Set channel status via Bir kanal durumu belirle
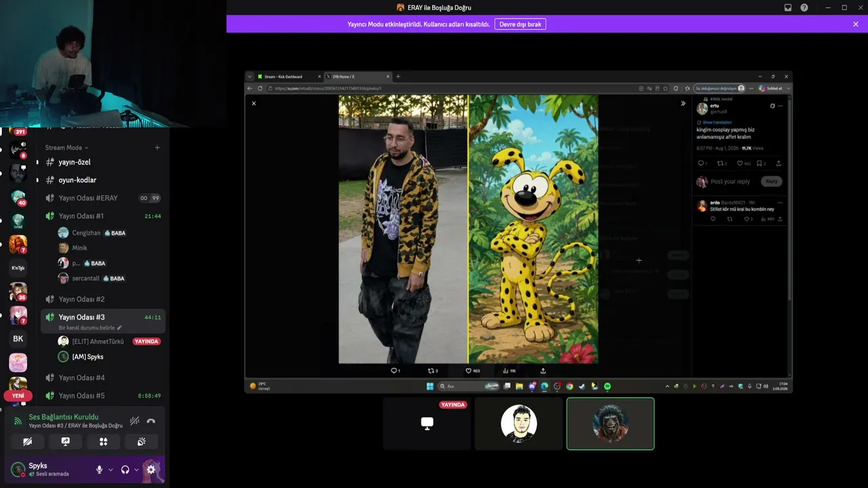This screenshot has height=488, width=868. pyautogui.click(x=90, y=328)
